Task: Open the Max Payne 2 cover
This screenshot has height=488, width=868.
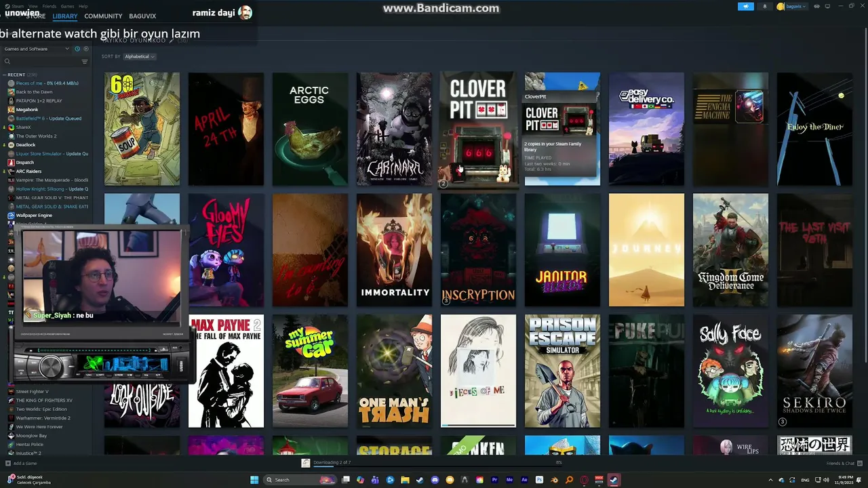Action: pyautogui.click(x=226, y=371)
